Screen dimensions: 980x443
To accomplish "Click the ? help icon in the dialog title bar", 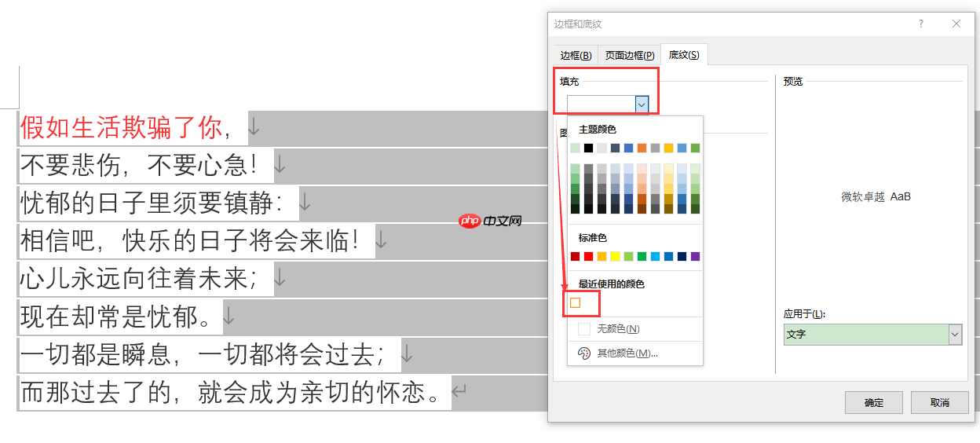I will point(921,24).
